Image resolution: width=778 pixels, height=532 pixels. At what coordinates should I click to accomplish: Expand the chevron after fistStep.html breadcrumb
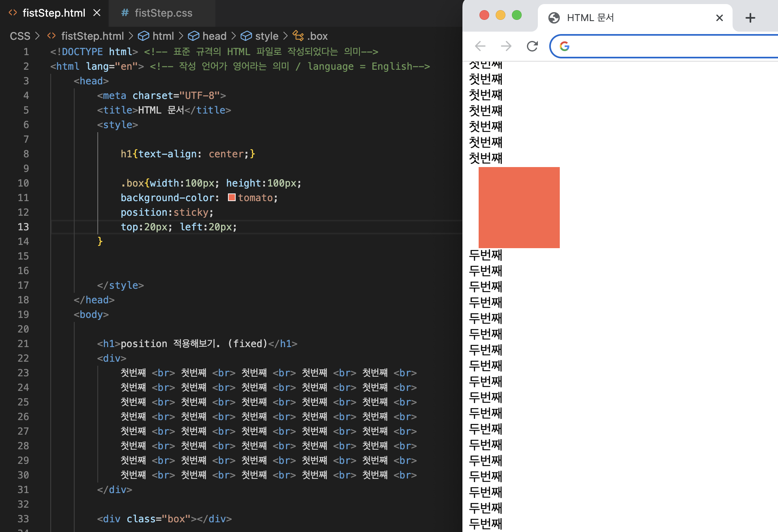131,36
